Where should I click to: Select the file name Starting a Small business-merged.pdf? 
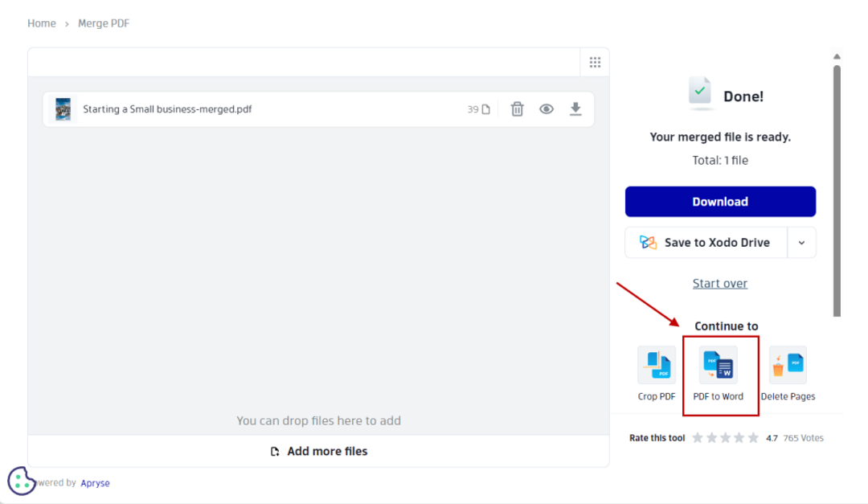coord(167,109)
